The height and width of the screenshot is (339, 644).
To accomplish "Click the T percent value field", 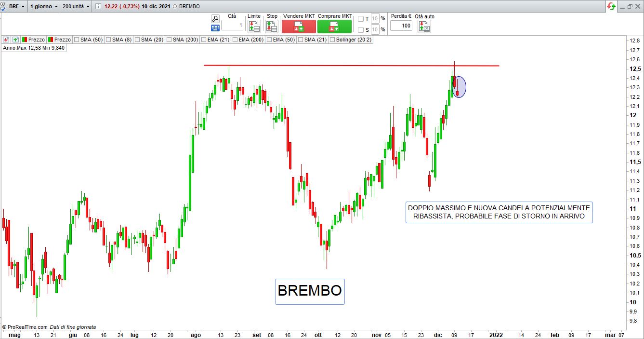I will click(375, 18).
